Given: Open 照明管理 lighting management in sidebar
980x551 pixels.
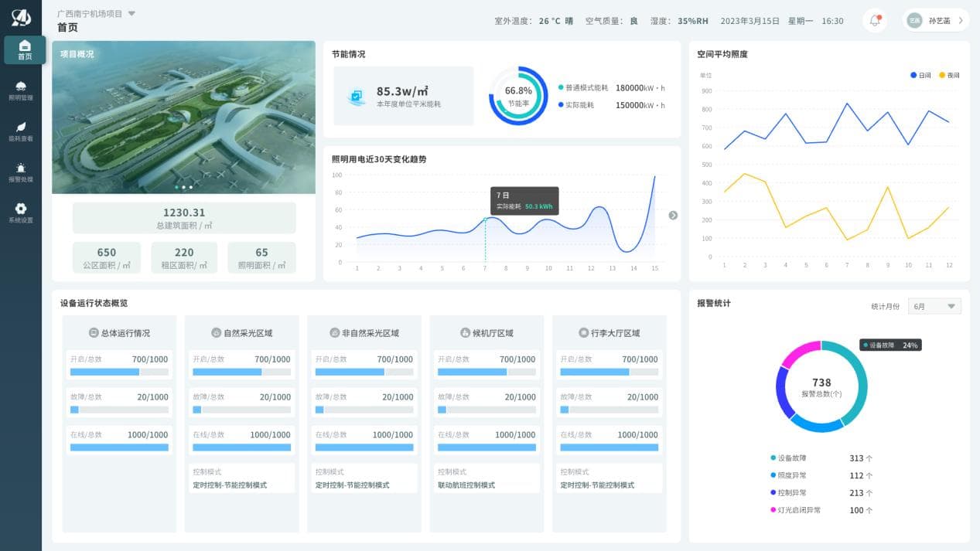Looking at the screenshot, I should 21,90.
